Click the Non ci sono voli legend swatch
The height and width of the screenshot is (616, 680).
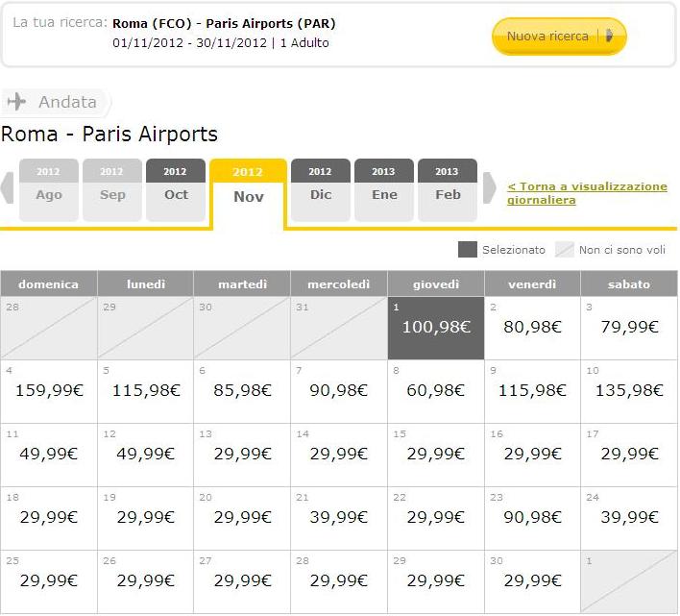click(x=564, y=250)
